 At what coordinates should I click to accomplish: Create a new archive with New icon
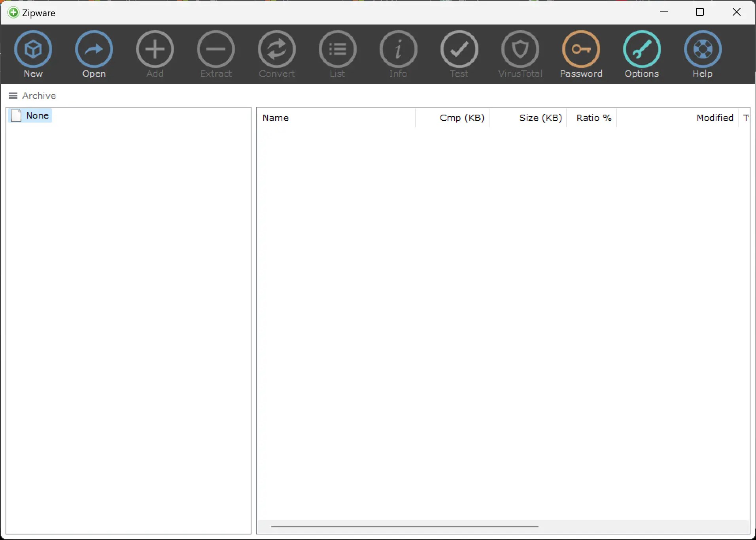pos(33,49)
